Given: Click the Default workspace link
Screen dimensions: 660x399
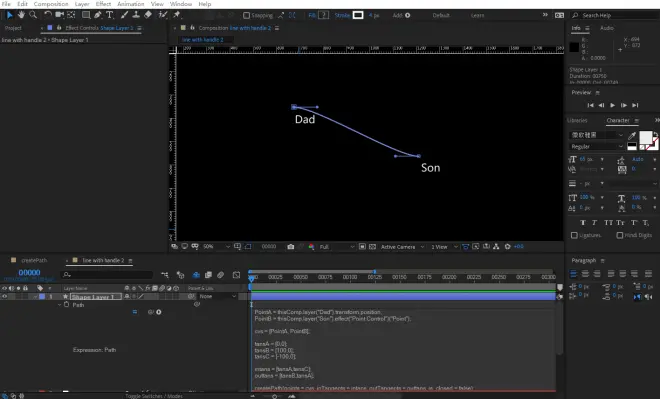Looking at the screenshot, I should (x=441, y=15).
